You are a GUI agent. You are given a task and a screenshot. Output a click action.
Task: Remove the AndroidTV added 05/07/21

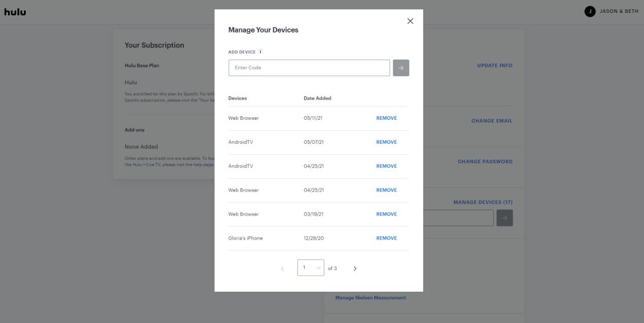[386, 142]
